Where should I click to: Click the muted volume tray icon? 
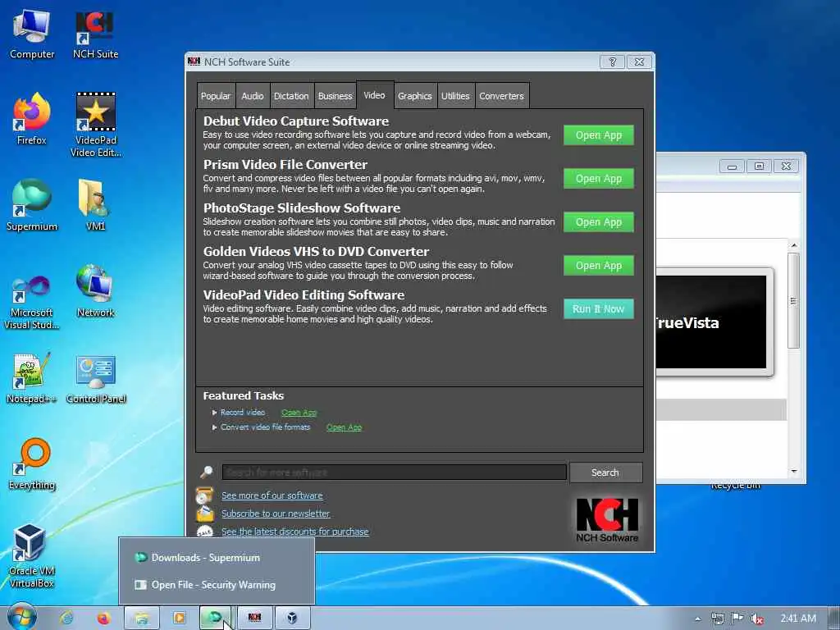pyautogui.click(x=756, y=619)
